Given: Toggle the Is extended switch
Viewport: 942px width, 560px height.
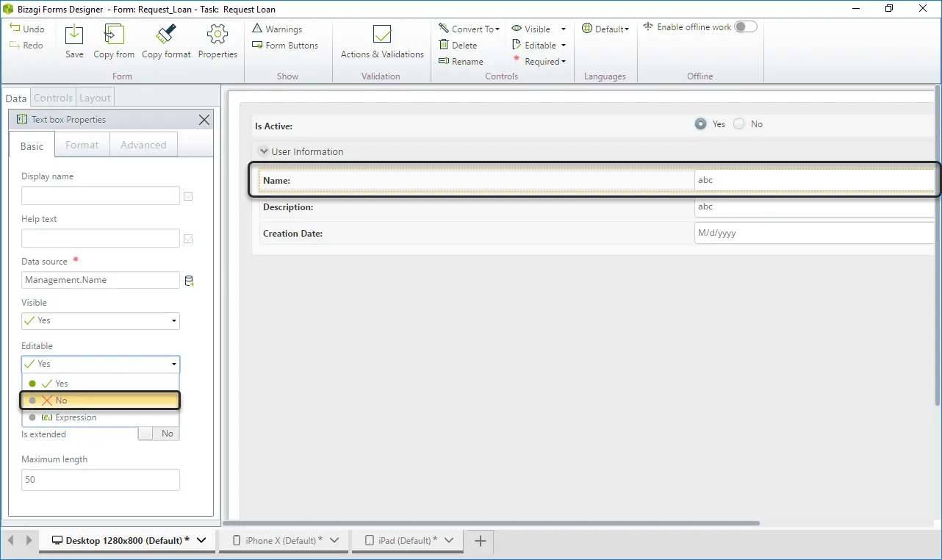Looking at the screenshot, I should [x=159, y=434].
